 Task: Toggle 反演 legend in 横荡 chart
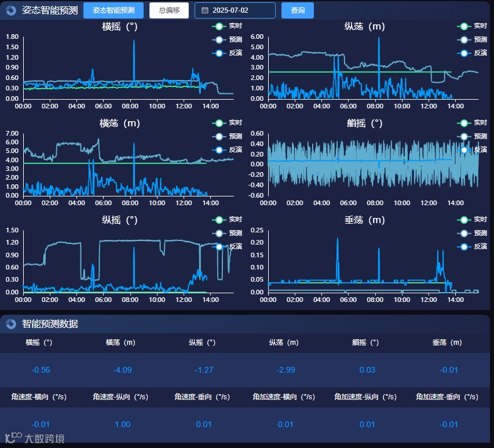point(227,150)
